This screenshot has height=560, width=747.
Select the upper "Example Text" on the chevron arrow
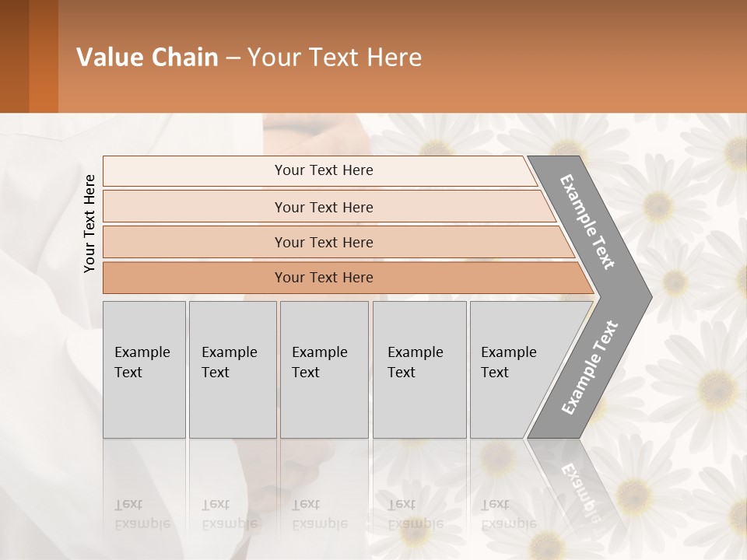[x=587, y=222]
